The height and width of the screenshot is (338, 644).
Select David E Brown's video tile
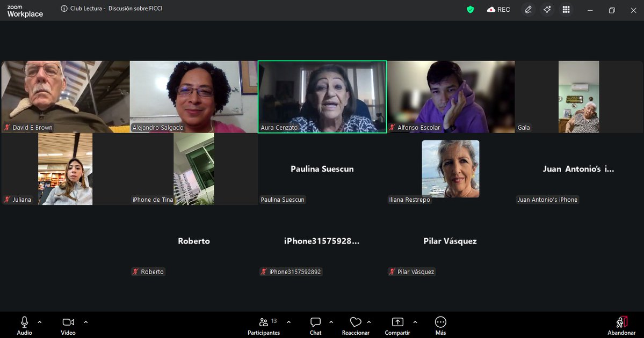[66, 97]
